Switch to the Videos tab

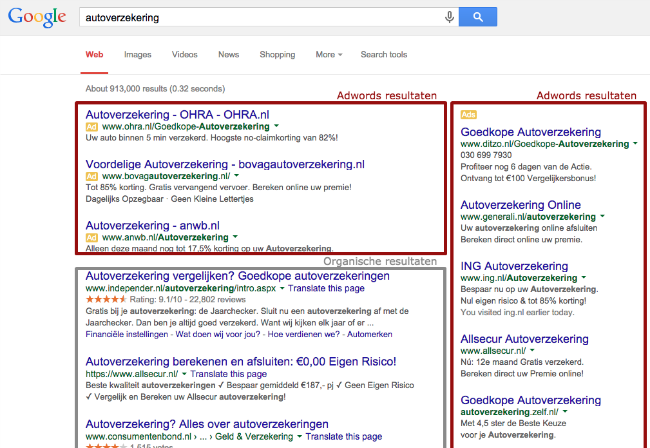pyautogui.click(x=184, y=54)
